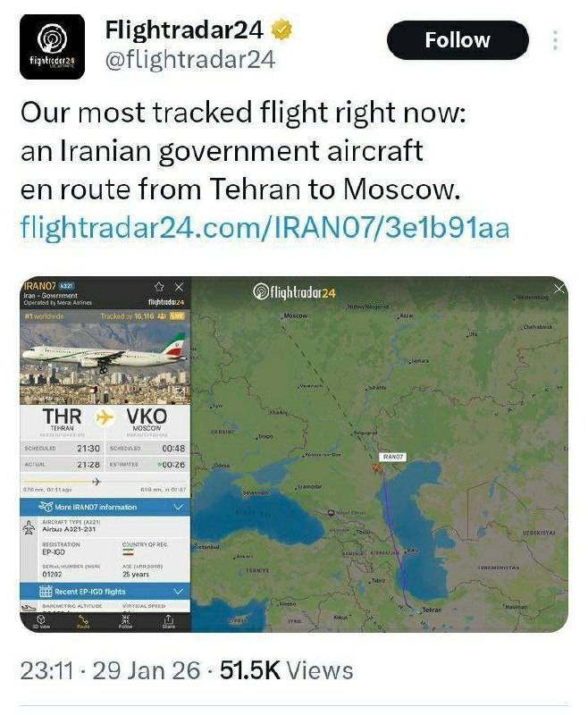The height and width of the screenshot is (715, 588).
Task: Click the IRAN07 aircraft marker on map
Action: [x=378, y=466]
